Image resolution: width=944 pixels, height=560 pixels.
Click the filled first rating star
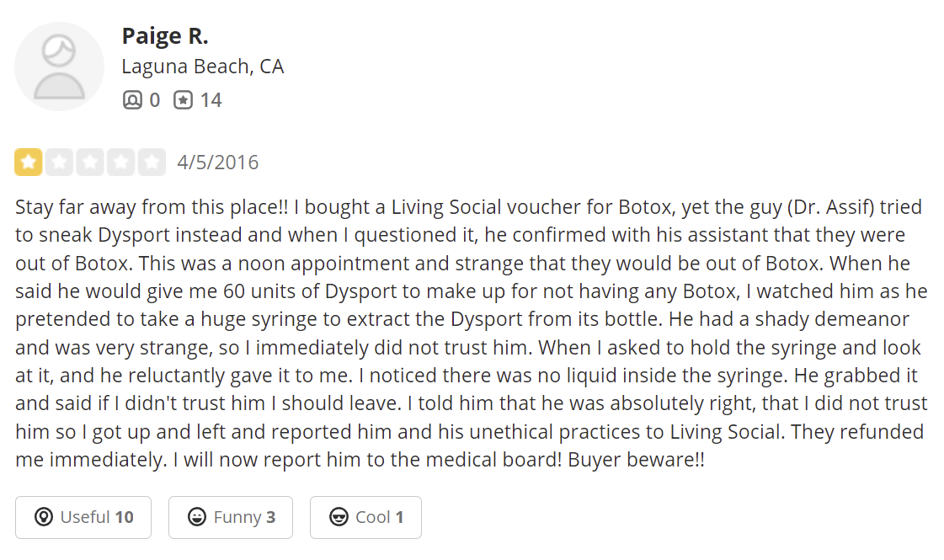(x=29, y=162)
